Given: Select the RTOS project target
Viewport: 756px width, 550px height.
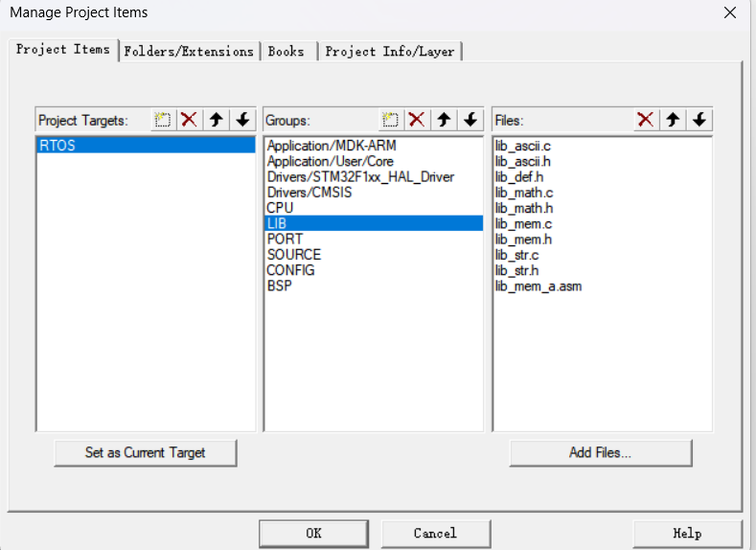Looking at the screenshot, I should pos(146,146).
